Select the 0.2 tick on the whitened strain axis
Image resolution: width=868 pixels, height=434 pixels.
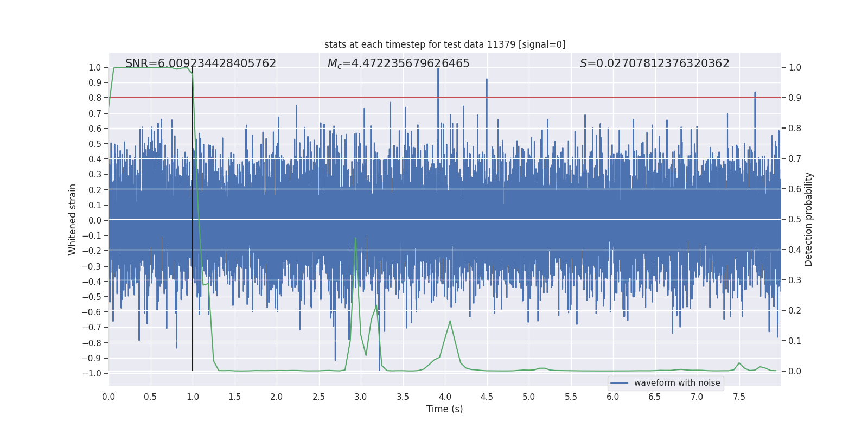point(95,190)
